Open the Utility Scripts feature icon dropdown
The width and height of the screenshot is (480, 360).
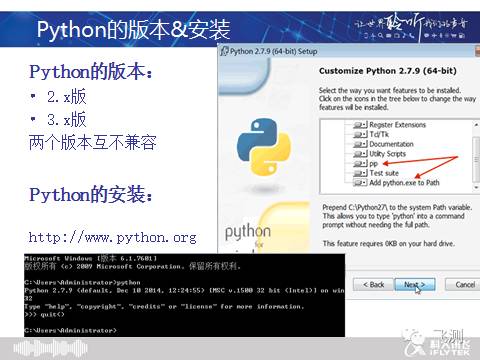(360, 154)
